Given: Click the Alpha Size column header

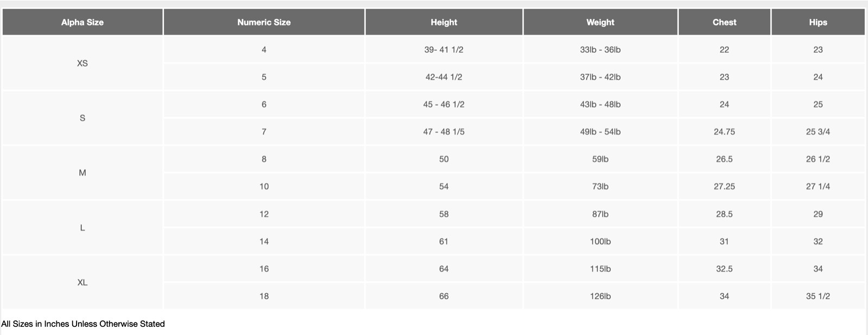Looking at the screenshot, I should point(82,22).
